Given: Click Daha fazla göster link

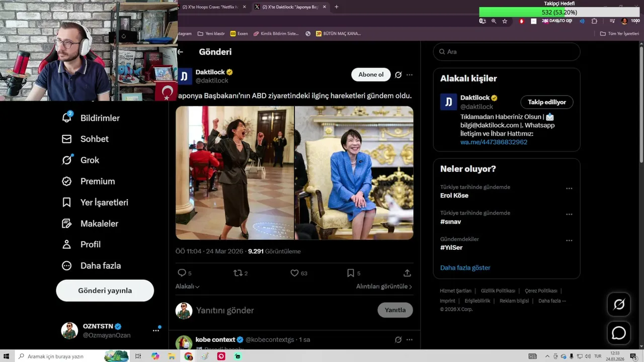Looking at the screenshot, I should point(465,267).
